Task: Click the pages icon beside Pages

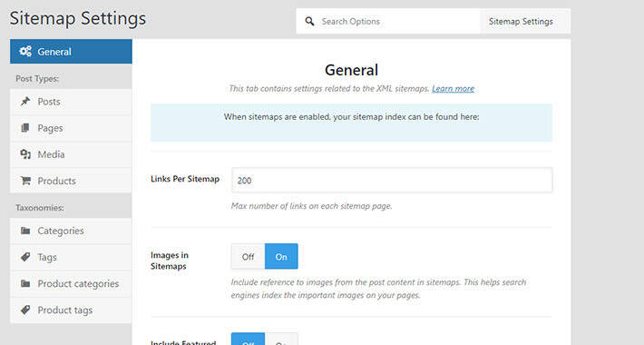Action: (25, 128)
